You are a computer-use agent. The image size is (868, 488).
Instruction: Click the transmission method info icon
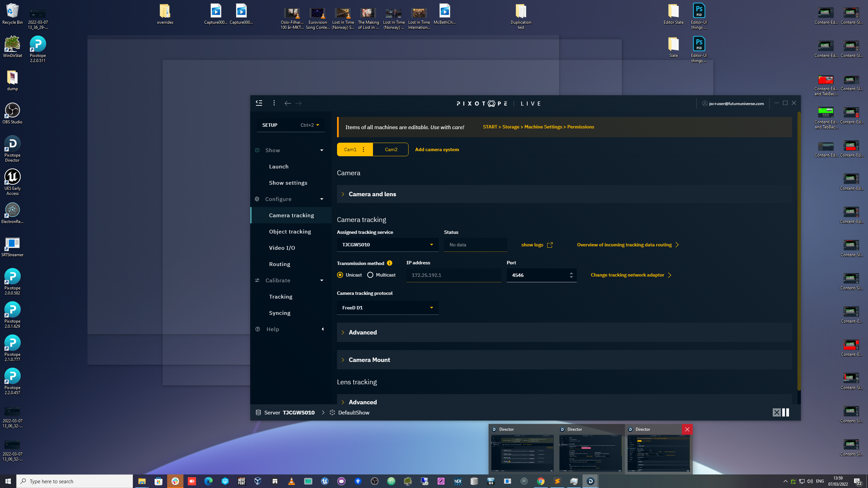(390, 263)
